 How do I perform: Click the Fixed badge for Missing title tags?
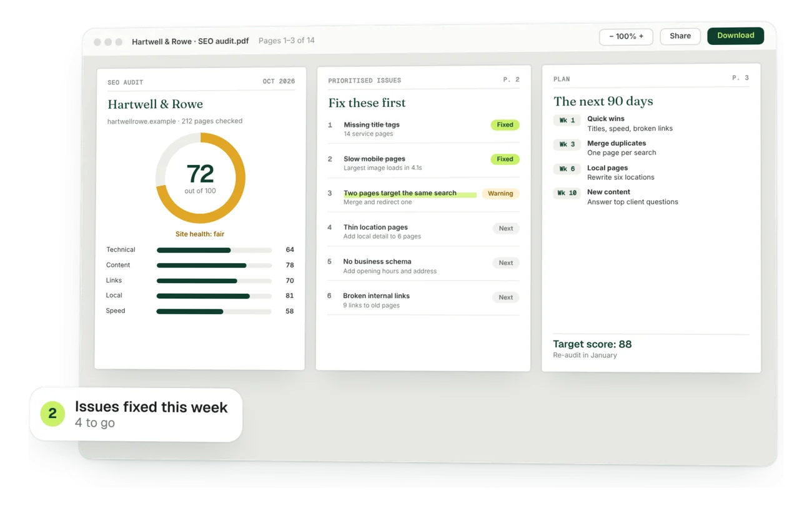(x=505, y=125)
